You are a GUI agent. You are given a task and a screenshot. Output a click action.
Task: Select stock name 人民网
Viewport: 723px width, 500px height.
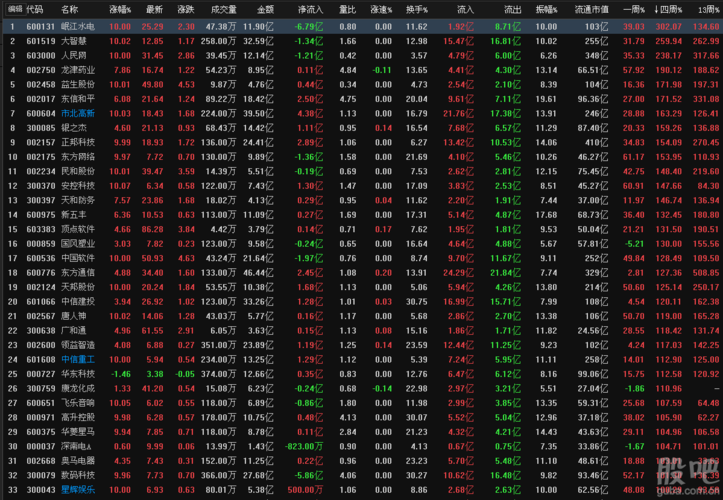[74, 56]
